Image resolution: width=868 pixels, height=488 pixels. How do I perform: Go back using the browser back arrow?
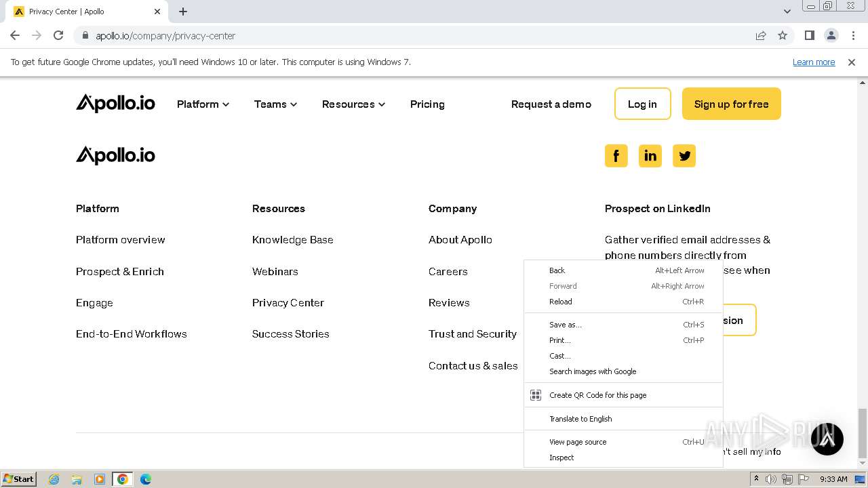15,35
